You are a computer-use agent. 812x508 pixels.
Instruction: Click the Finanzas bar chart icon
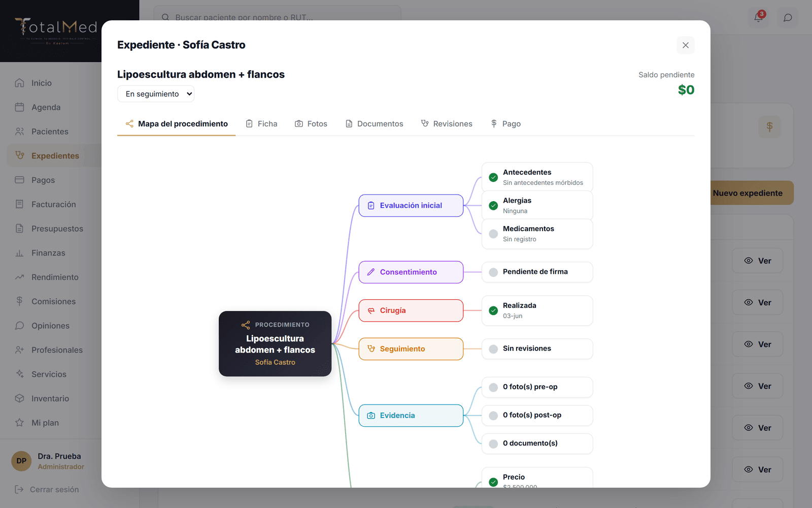click(x=20, y=253)
